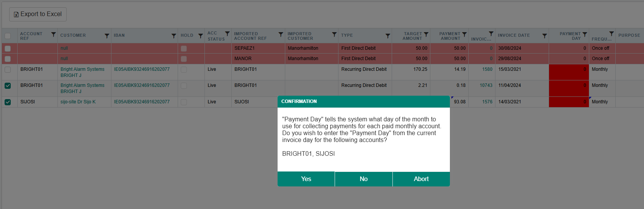Open the Customer column filter icon

[x=107, y=36]
